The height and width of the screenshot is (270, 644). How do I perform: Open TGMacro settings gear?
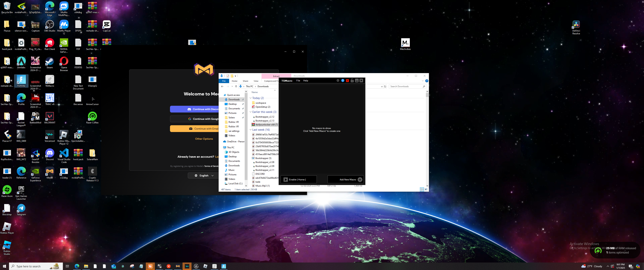(338, 81)
